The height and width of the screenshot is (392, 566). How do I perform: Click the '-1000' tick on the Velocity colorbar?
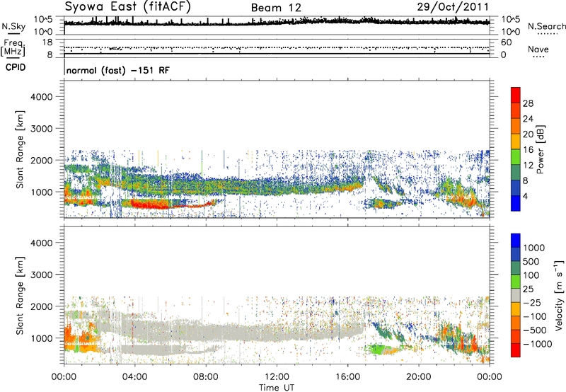tap(538, 344)
